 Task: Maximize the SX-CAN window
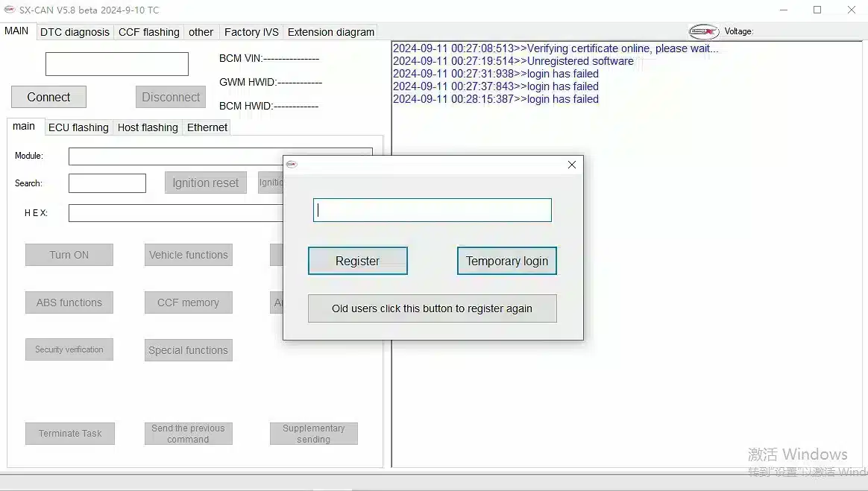[817, 10]
